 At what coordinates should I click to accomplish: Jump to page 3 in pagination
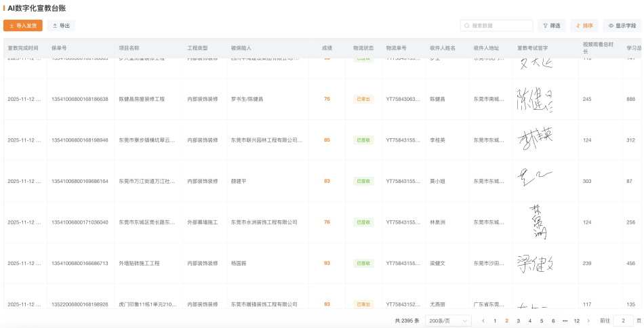tap(519, 321)
